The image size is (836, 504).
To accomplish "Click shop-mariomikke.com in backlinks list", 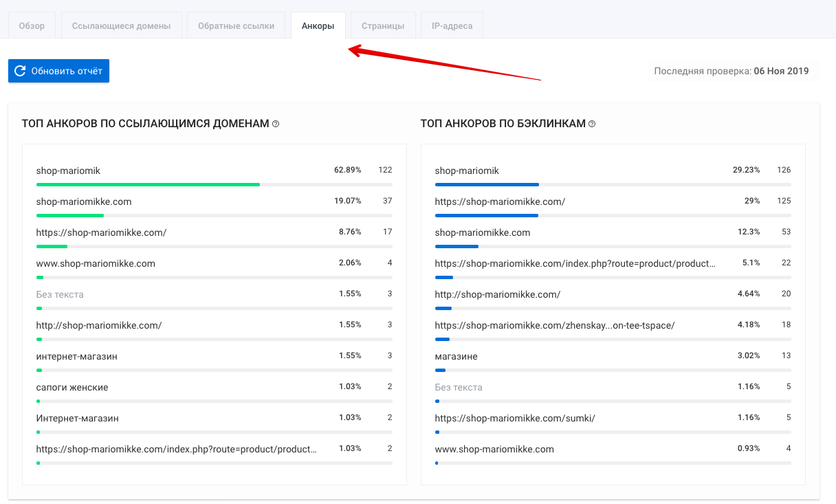I will (483, 232).
